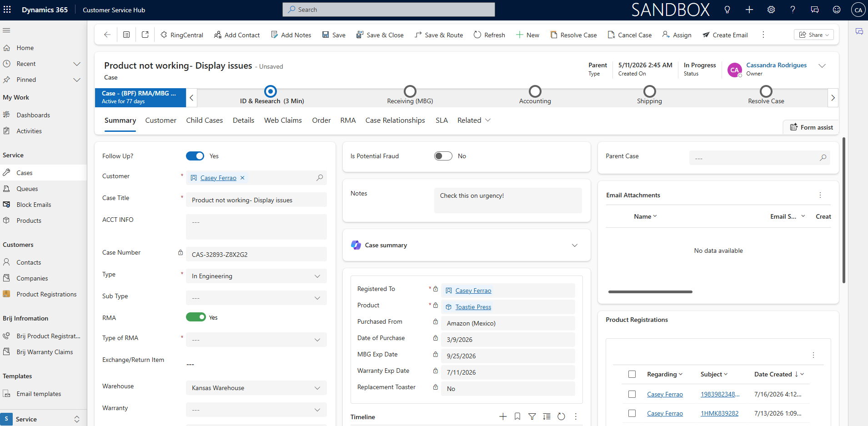This screenshot has height=426, width=868.
Task: Open Email Attachments more options ellipsis
Action: click(x=820, y=195)
